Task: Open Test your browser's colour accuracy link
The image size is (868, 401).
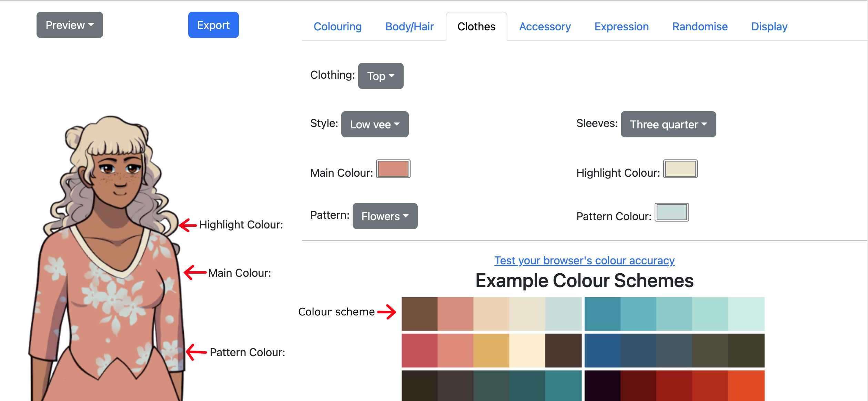Action: [584, 261]
